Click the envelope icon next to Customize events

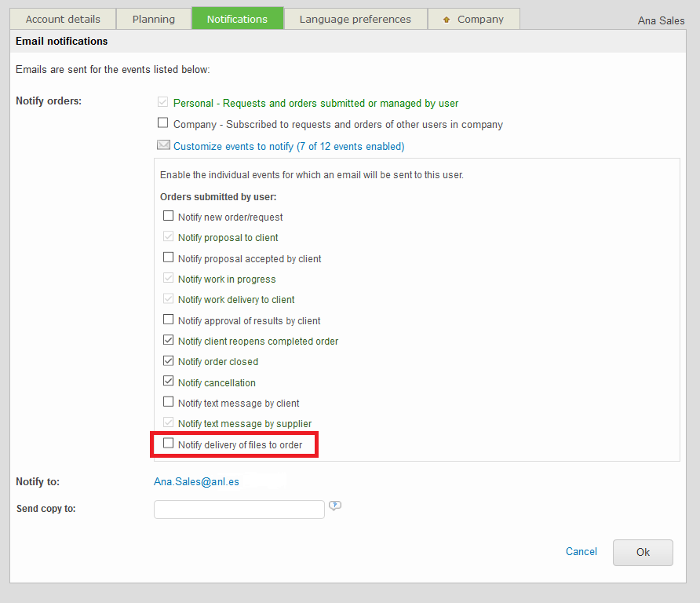[x=163, y=145]
